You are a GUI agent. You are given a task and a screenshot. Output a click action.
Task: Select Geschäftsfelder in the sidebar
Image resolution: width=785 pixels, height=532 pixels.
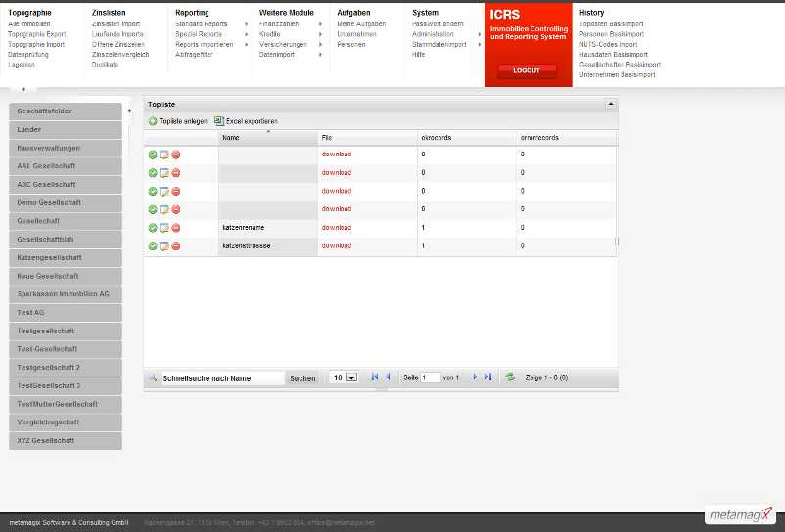point(65,111)
